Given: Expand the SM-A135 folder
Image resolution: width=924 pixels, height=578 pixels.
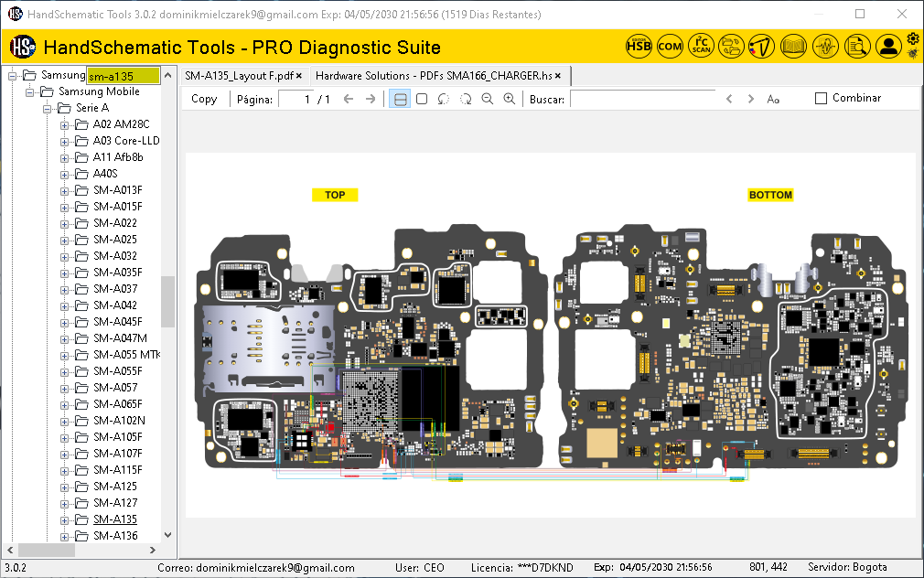Looking at the screenshot, I should tap(64, 520).
